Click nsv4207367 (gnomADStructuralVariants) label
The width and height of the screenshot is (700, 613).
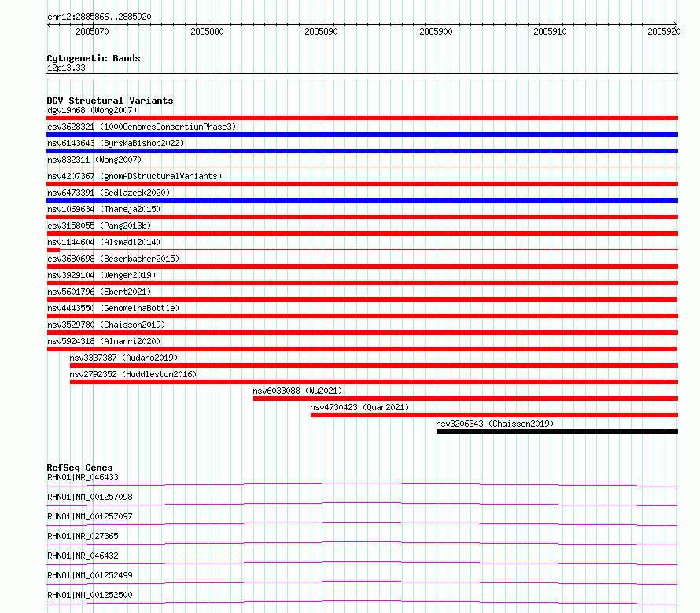coord(134,176)
